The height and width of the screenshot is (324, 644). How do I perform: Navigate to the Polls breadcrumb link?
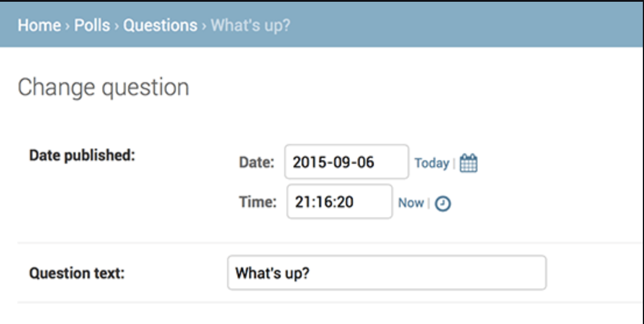tap(92, 26)
